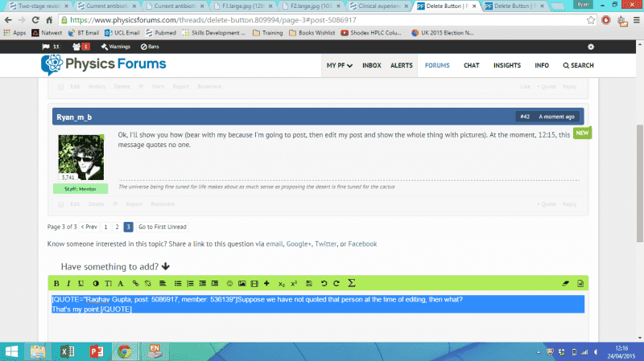The width and height of the screenshot is (644, 361).
Task: Redo the last editor change
Action: click(x=336, y=284)
